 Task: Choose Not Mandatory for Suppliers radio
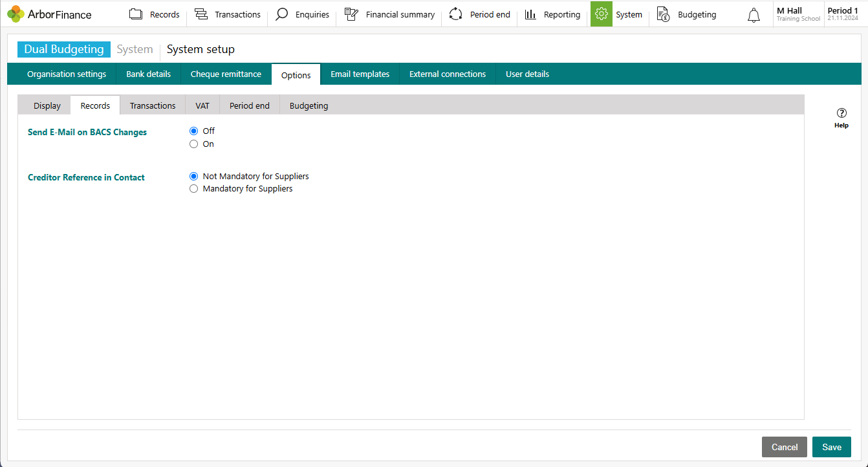pyautogui.click(x=193, y=176)
